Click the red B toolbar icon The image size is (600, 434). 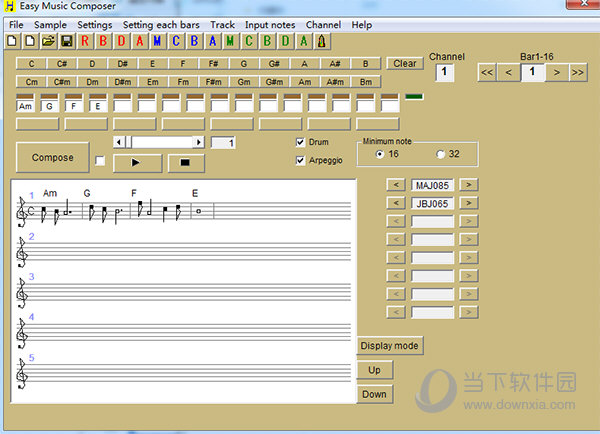103,41
